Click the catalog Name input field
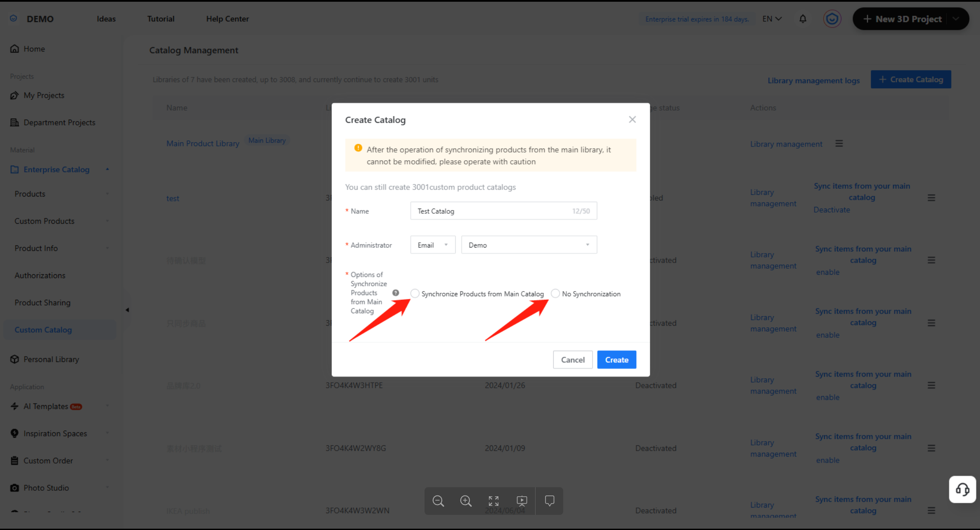Screen dimensions: 980x530 [x=492, y=211]
